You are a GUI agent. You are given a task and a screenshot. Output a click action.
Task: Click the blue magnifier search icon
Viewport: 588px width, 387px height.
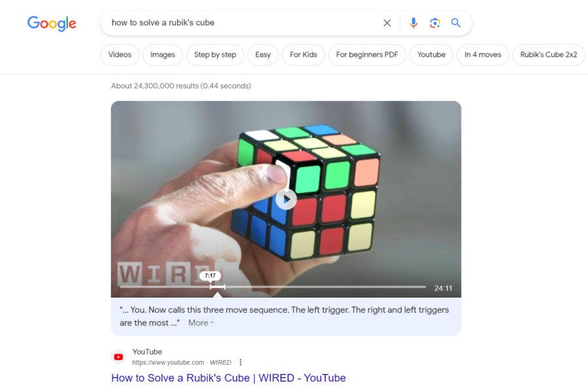pyautogui.click(x=455, y=23)
